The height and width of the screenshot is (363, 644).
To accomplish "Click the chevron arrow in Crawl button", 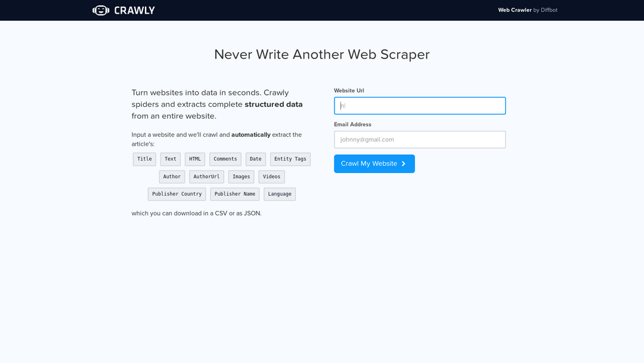I will coord(403,164).
